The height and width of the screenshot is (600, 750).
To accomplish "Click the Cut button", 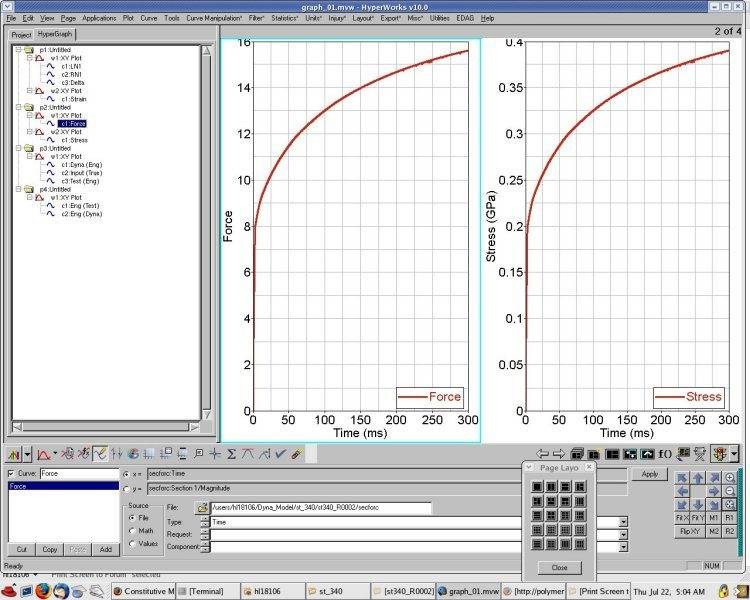I will (x=22, y=549).
